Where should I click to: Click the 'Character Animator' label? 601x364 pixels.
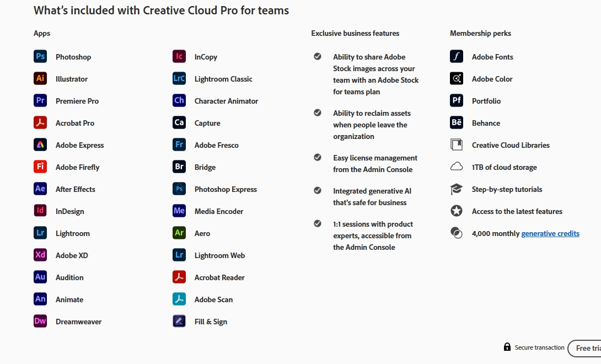pos(226,101)
